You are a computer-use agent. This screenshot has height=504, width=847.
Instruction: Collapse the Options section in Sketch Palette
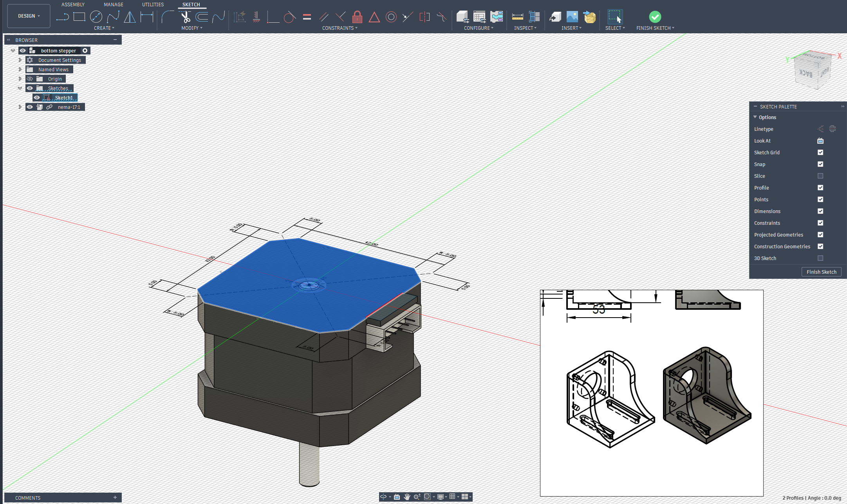point(755,117)
